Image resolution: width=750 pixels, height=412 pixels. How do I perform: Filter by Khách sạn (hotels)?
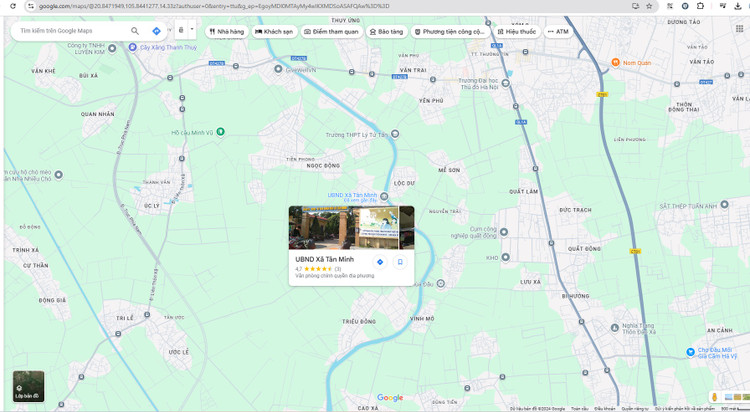pyautogui.click(x=275, y=32)
